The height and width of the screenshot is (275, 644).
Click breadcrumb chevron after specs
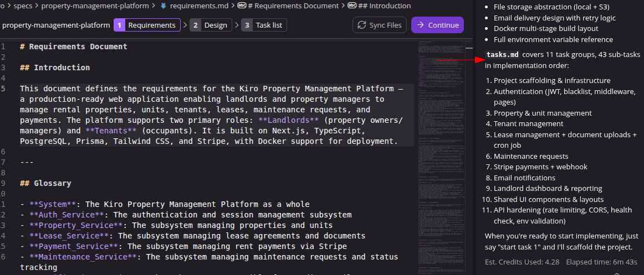click(x=37, y=6)
